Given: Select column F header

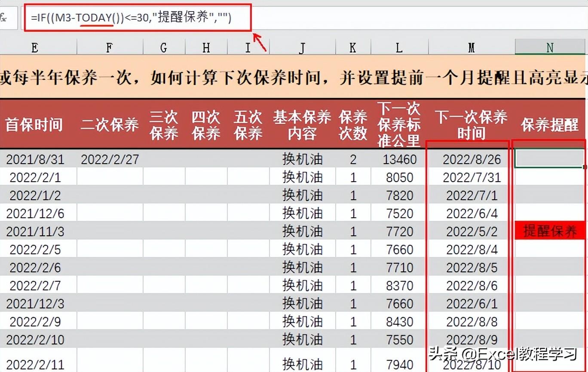Looking at the screenshot, I should pos(110,47).
